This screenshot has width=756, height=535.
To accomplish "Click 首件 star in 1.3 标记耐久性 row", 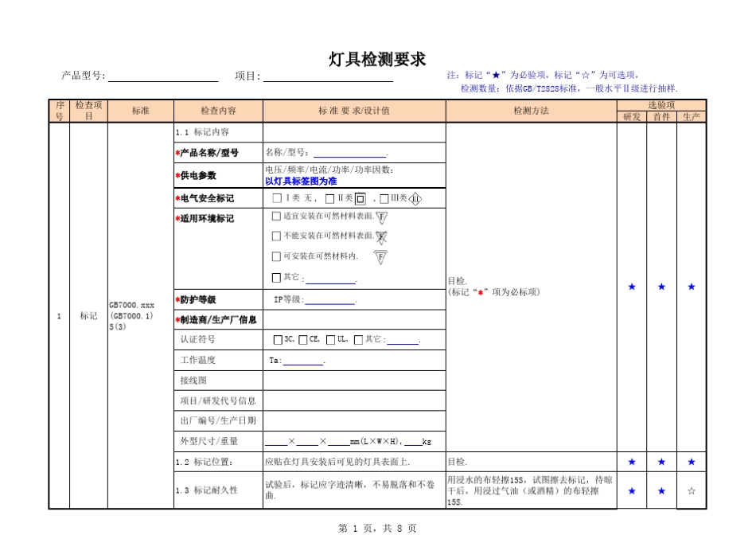I will 661,491.
